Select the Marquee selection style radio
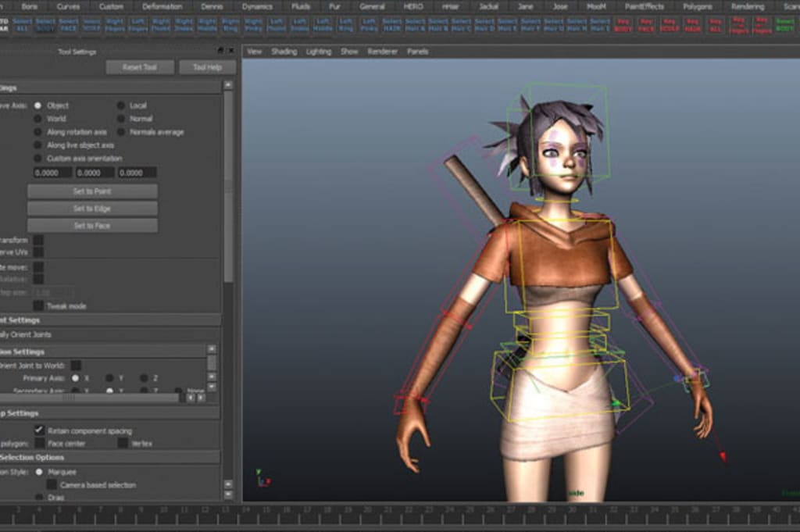The height and width of the screenshot is (532, 800). [39, 472]
